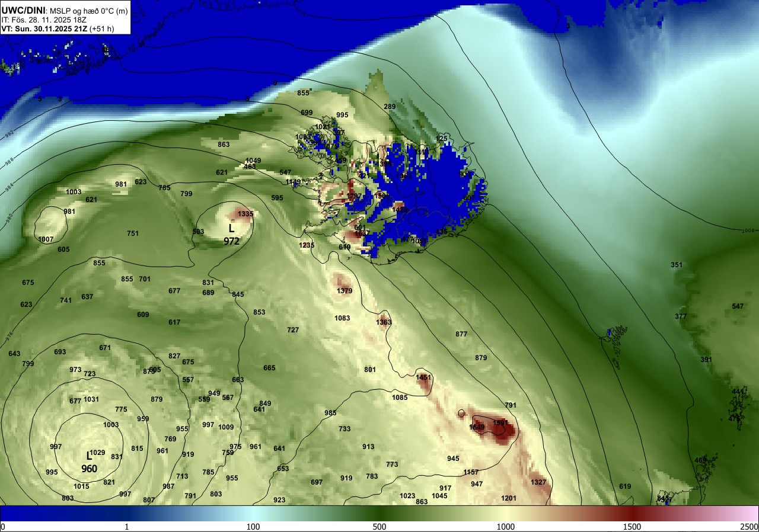Click the height value 595
The height and width of the screenshot is (532, 759).
277,198
